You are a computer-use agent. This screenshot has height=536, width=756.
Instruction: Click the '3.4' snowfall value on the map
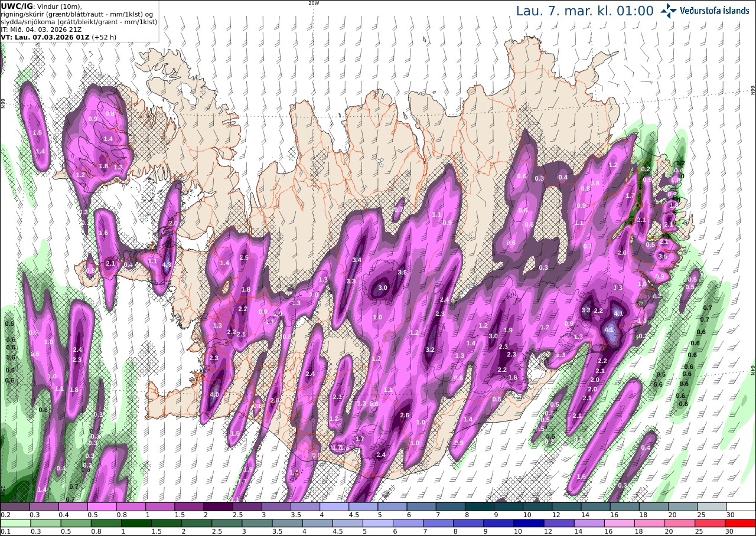[x=357, y=260]
